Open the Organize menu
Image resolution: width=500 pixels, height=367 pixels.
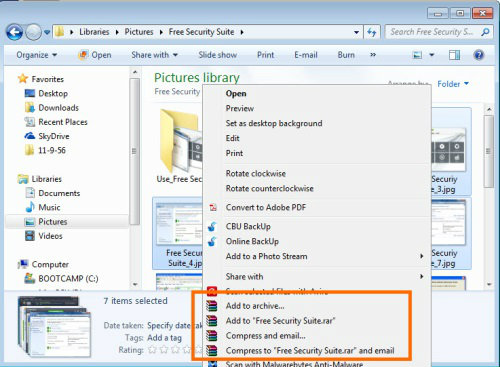(37, 55)
